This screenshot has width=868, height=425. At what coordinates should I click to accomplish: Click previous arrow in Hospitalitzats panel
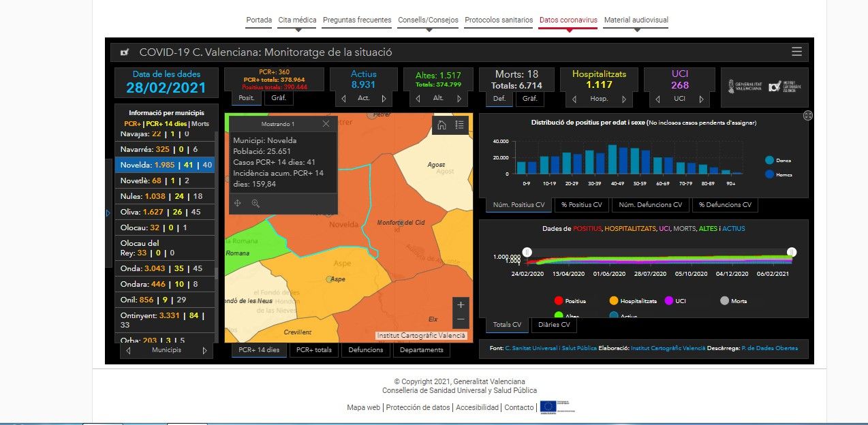[x=574, y=99]
